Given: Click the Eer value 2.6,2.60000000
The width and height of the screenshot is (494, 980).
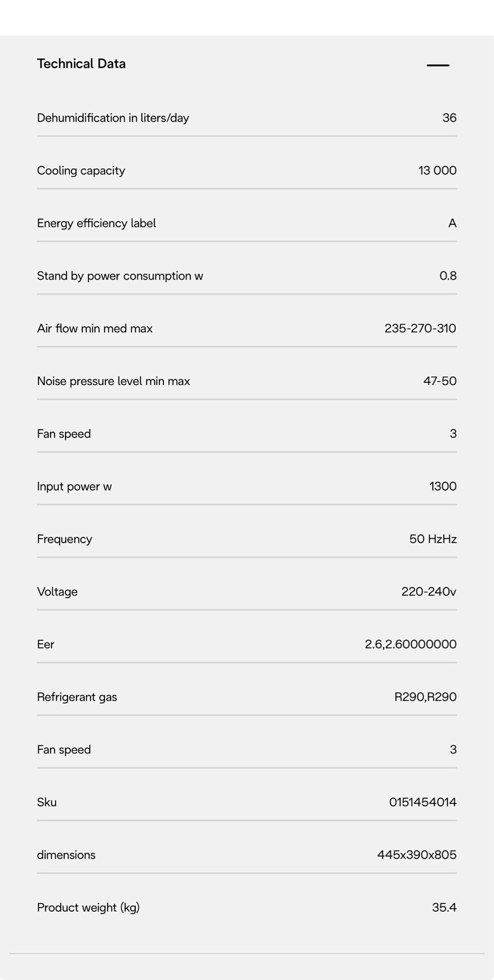Looking at the screenshot, I should click(x=411, y=644).
